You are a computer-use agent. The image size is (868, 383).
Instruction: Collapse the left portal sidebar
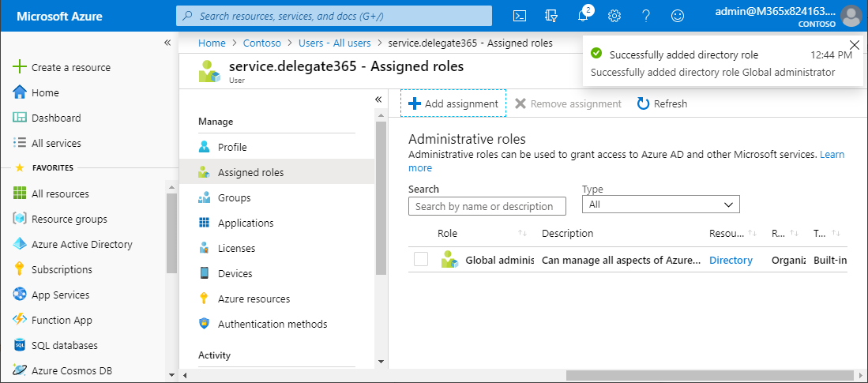pyautogui.click(x=167, y=43)
